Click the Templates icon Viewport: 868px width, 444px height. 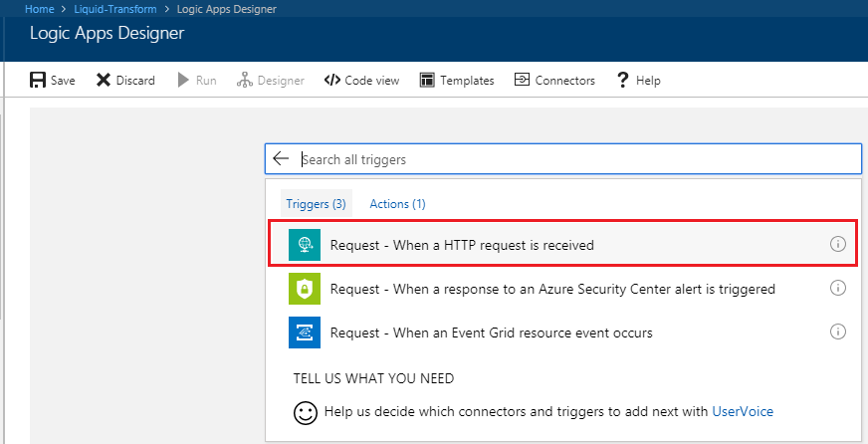[x=427, y=81]
